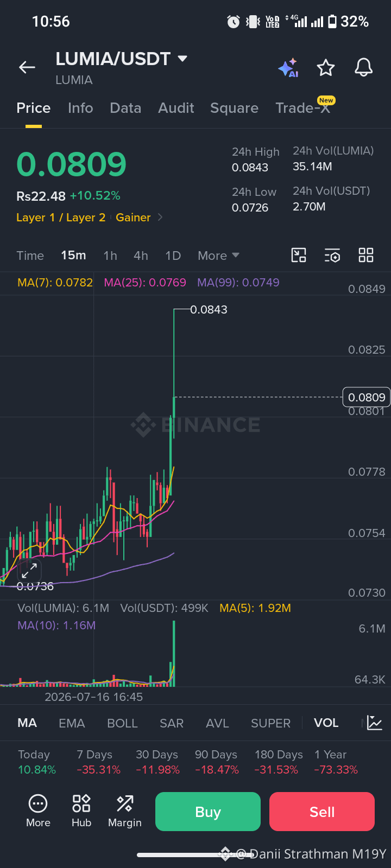Toggle the MA indicator

coord(27,723)
